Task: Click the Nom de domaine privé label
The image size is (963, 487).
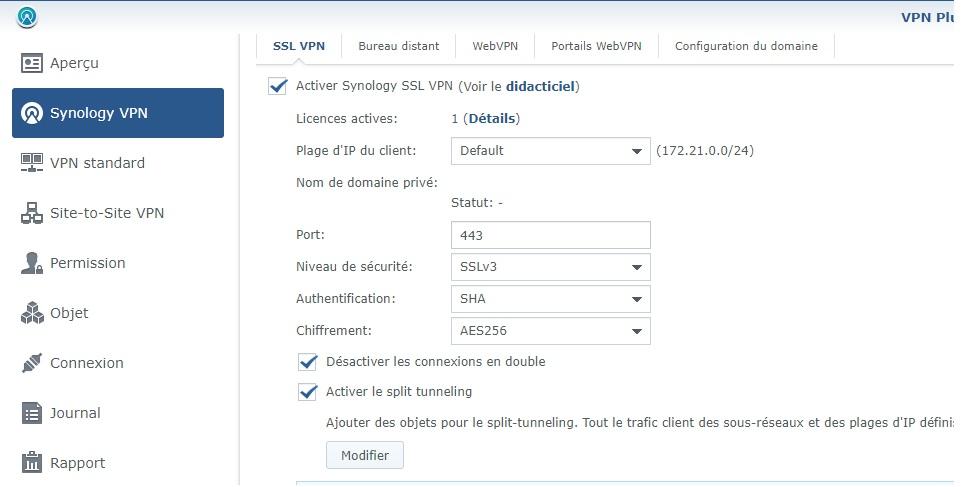Action: tap(367, 182)
